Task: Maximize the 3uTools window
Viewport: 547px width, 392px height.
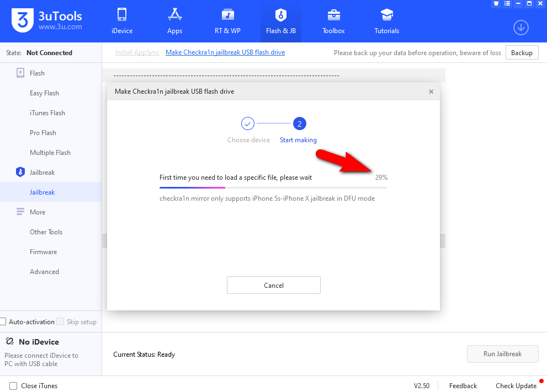Action: (x=529, y=3)
